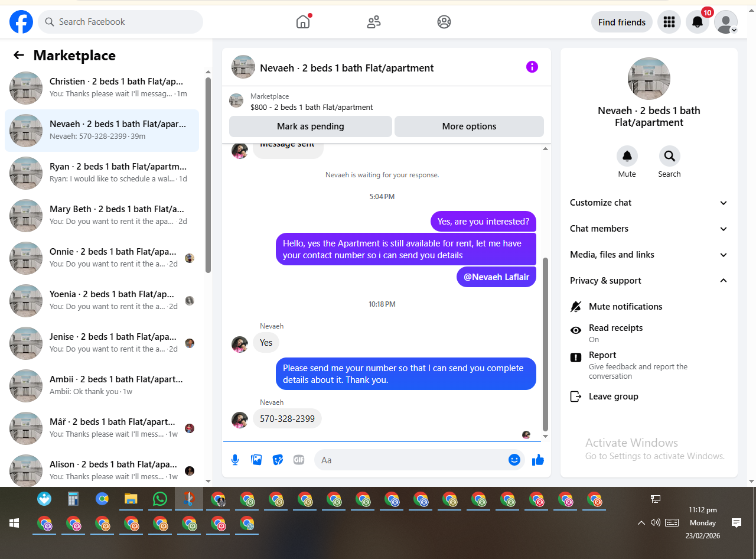Image resolution: width=756 pixels, height=559 pixels.
Task: Click the Mark as pending button
Action: 311,126
